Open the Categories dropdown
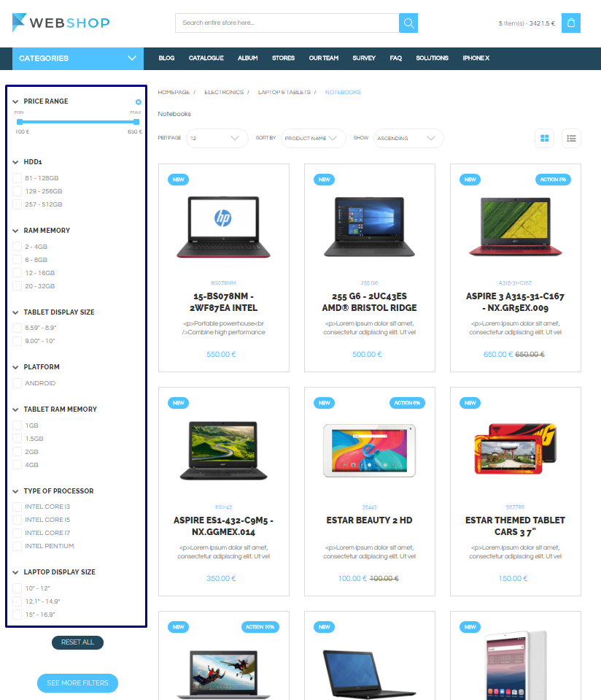The height and width of the screenshot is (700, 601). [78, 58]
